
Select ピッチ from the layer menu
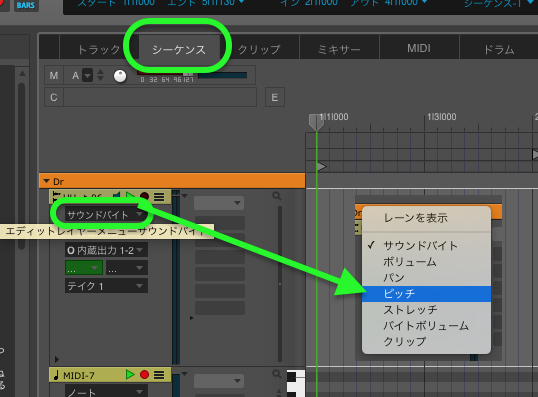426,294
